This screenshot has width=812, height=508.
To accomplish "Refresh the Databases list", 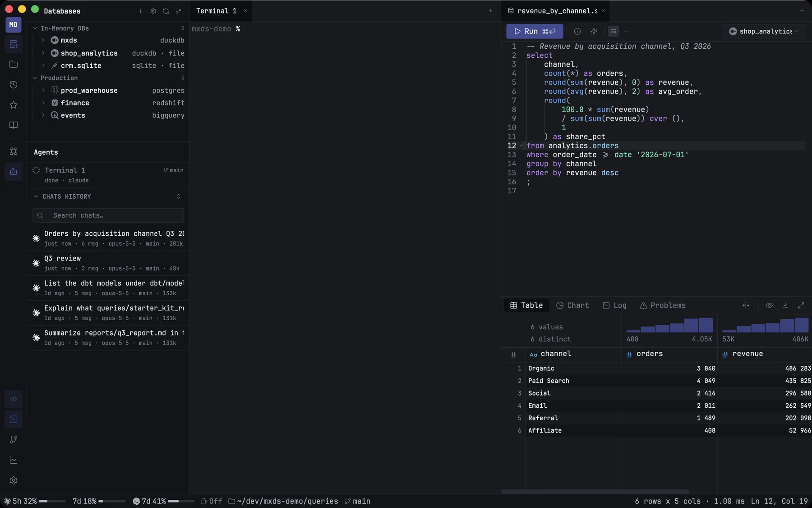I will pyautogui.click(x=166, y=11).
